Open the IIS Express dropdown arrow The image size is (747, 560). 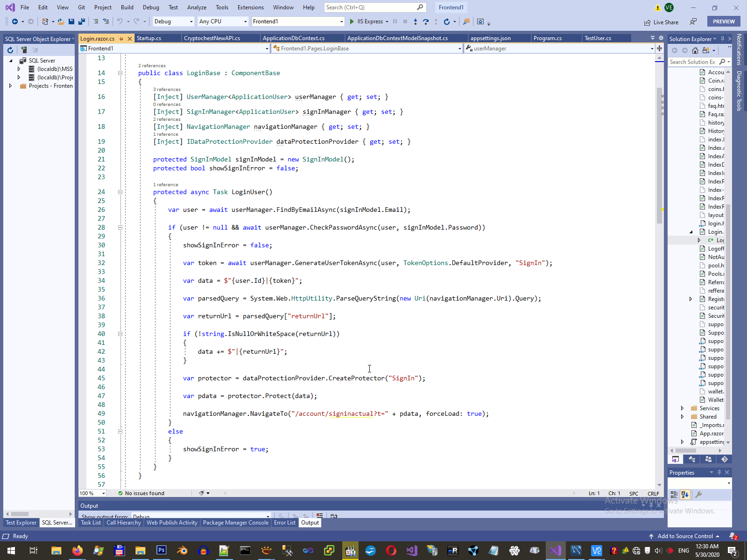387,22
